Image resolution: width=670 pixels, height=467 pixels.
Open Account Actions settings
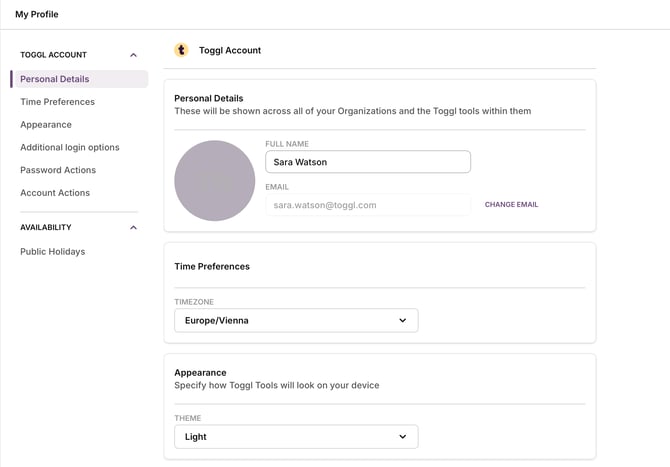tap(55, 193)
